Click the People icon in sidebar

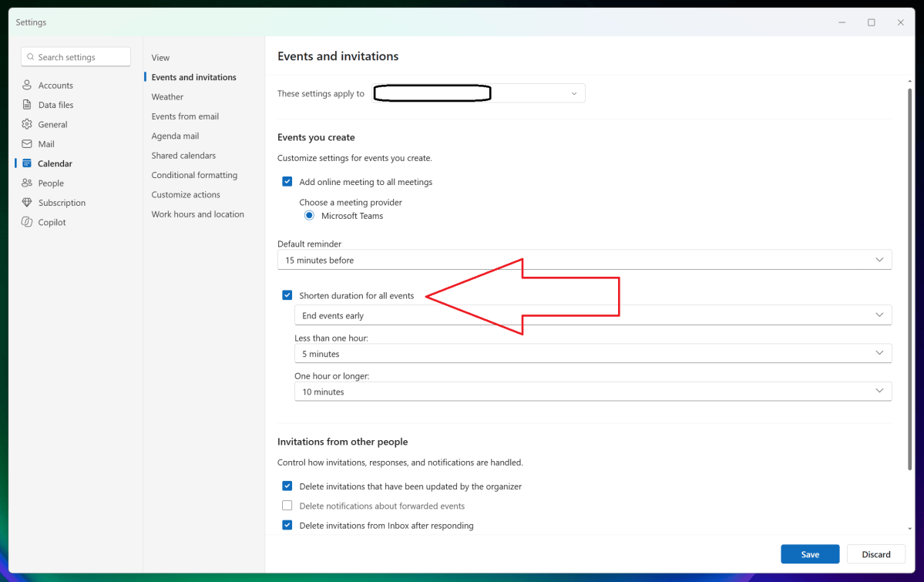click(x=26, y=183)
